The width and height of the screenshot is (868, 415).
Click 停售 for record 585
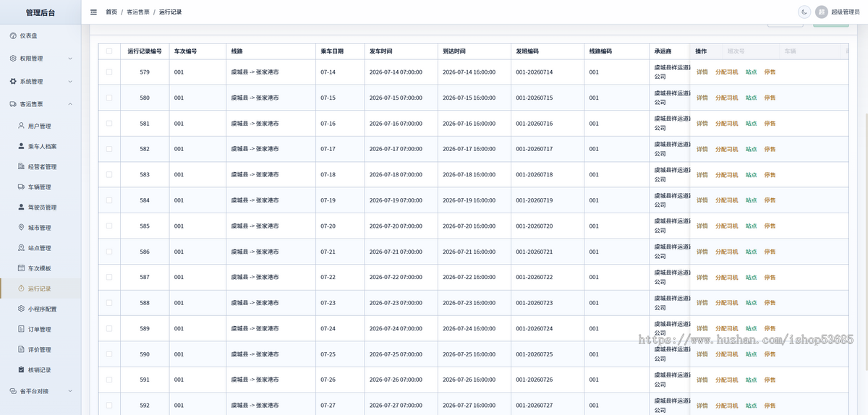[x=770, y=226]
